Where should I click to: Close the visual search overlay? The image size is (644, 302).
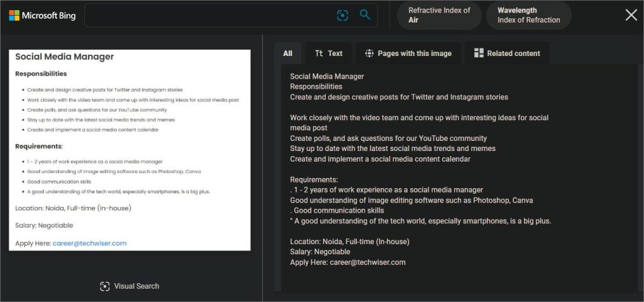point(631,15)
